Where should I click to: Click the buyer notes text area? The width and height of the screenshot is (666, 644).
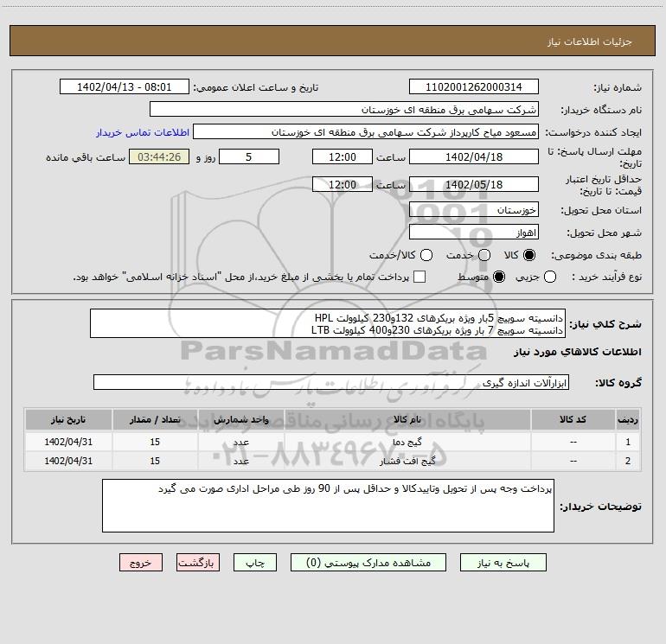[x=328, y=506]
